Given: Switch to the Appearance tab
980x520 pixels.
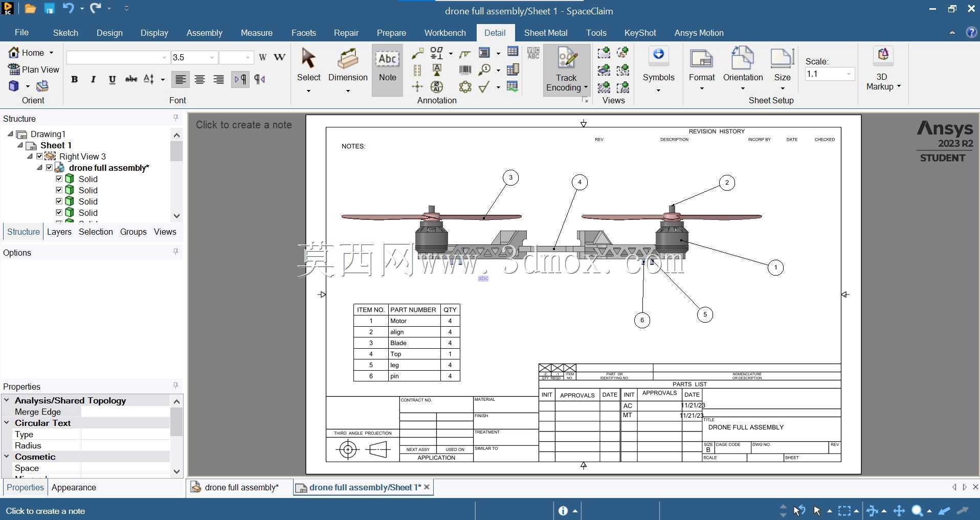Looking at the screenshot, I should click(x=74, y=487).
